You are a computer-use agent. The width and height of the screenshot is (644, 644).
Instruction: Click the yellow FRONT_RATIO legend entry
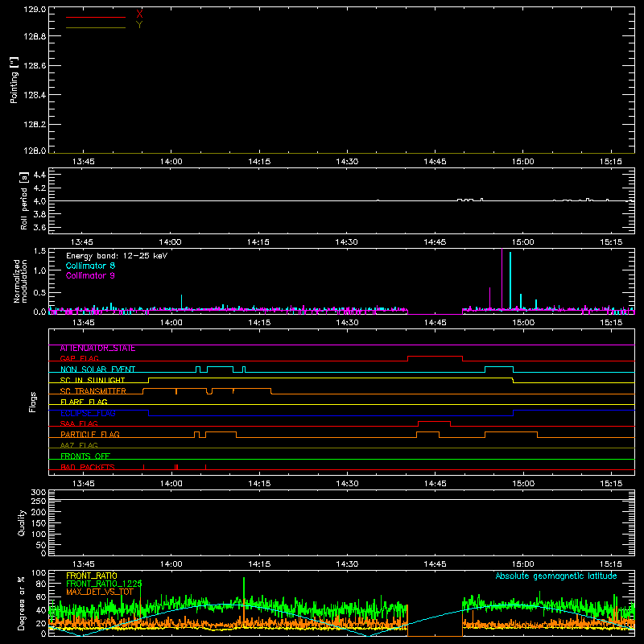(x=92, y=576)
